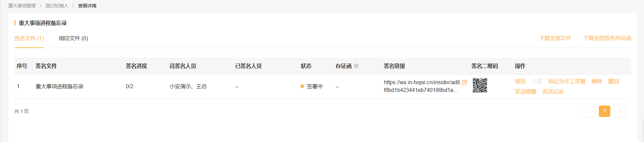Copy the signing link icon
This screenshot has width=644, height=142.
pos(464,82)
